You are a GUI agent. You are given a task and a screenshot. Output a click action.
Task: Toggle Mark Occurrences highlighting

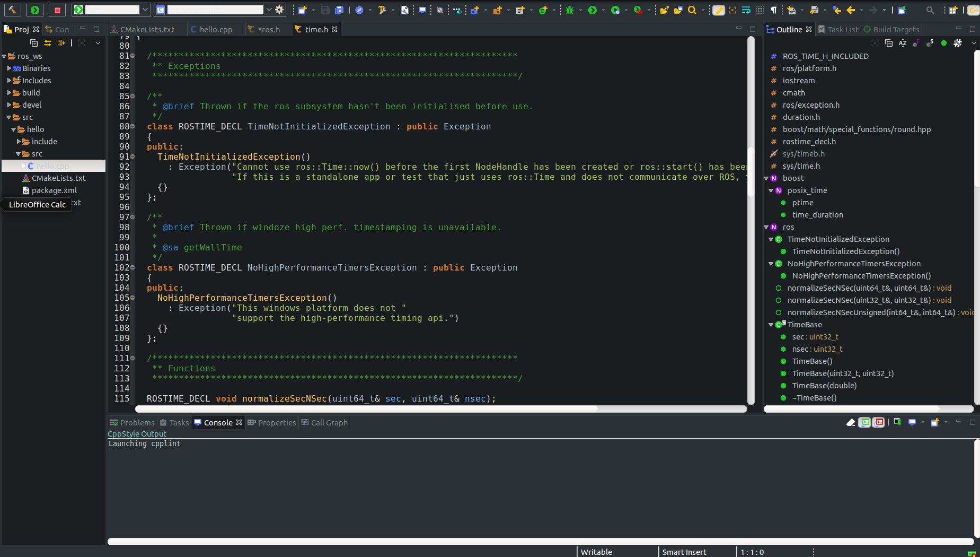coord(719,10)
